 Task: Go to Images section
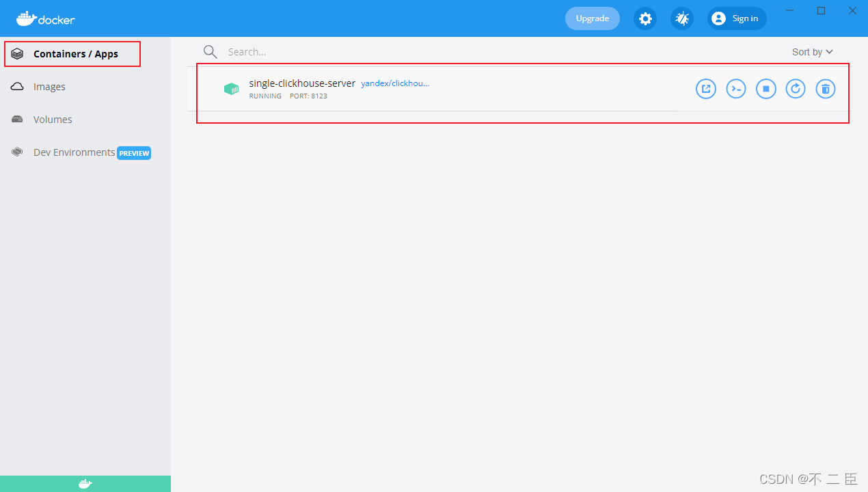click(49, 87)
